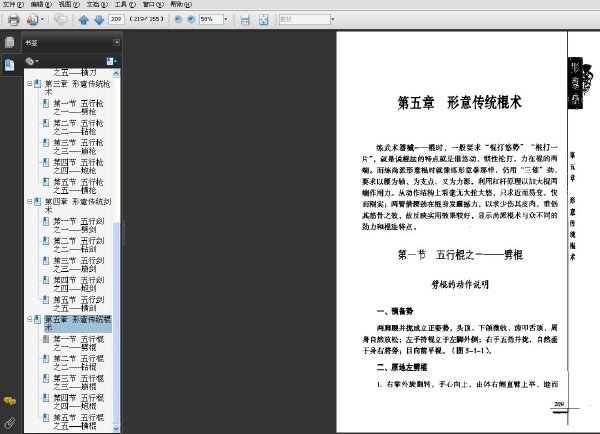Select bookmark 第一节 五行剑之一——劈剑
The image size is (600, 434).
tap(78, 225)
